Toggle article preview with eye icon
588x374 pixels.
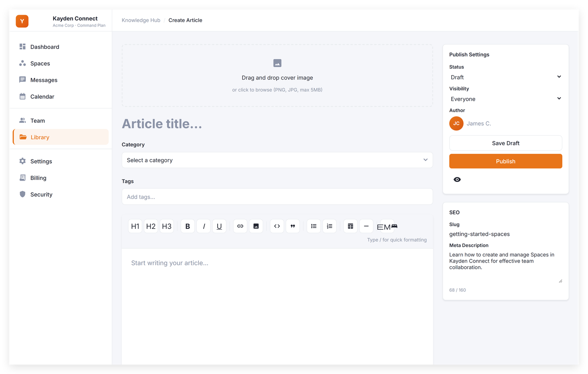click(x=457, y=179)
